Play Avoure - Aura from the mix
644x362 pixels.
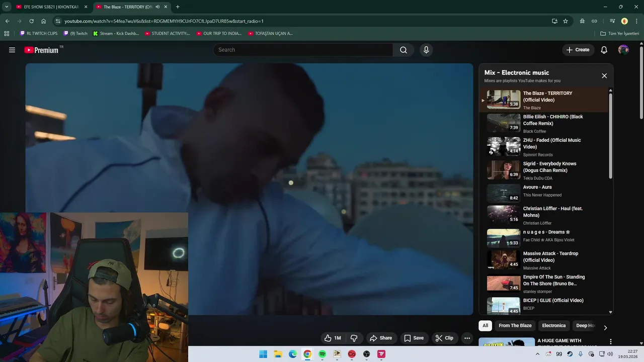point(544,194)
